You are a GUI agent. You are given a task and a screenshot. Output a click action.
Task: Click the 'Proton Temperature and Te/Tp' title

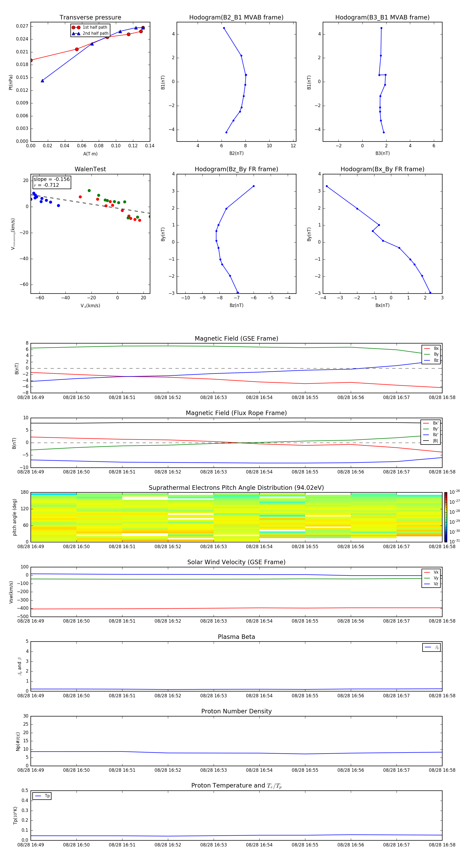(x=236, y=786)
